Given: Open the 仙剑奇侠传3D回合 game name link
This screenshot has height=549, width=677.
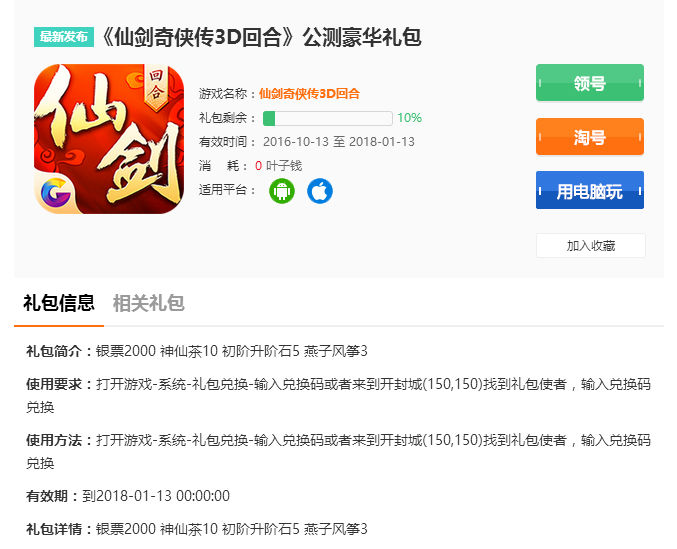Looking at the screenshot, I should pyautogui.click(x=309, y=94).
